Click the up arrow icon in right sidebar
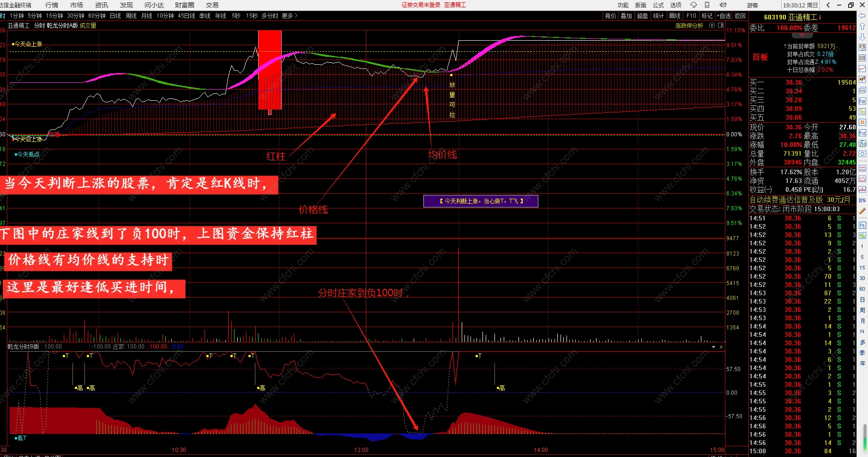This screenshot has width=868, height=457. [862, 26]
